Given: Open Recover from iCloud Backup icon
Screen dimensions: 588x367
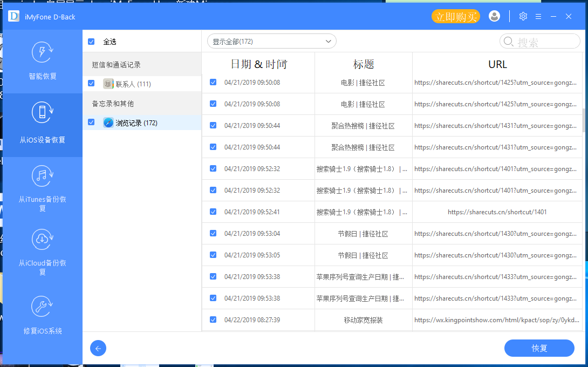Looking at the screenshot, I should click(42, 240).
